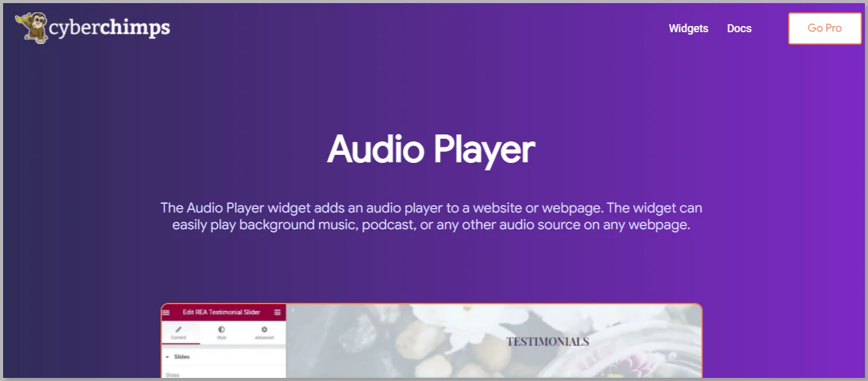Switch to the Style tab
The width and height of the screenshot is (868, 381).
[221, 333]
